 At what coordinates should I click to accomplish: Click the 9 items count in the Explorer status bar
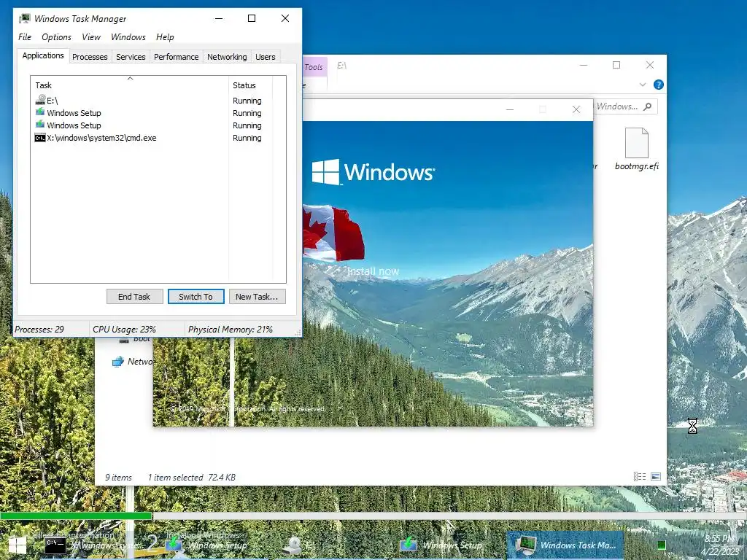[118, 477]
